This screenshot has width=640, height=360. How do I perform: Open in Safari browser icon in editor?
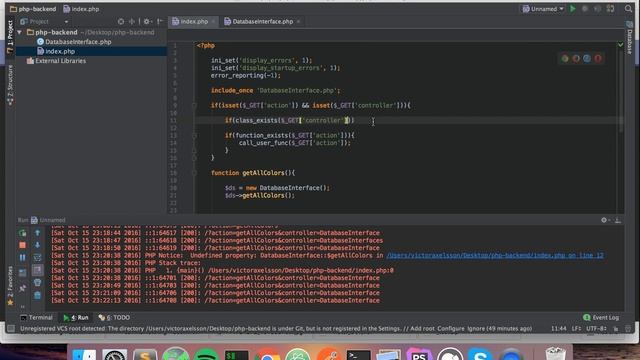587,58
